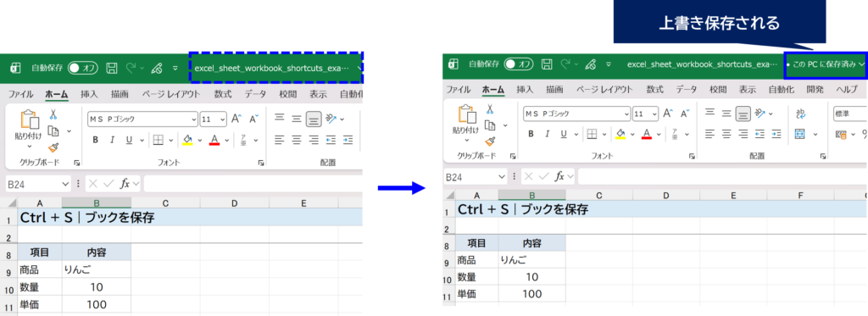Open the fill color dropdown arrow in the left Excel window
868x316 pixels.
200,140
